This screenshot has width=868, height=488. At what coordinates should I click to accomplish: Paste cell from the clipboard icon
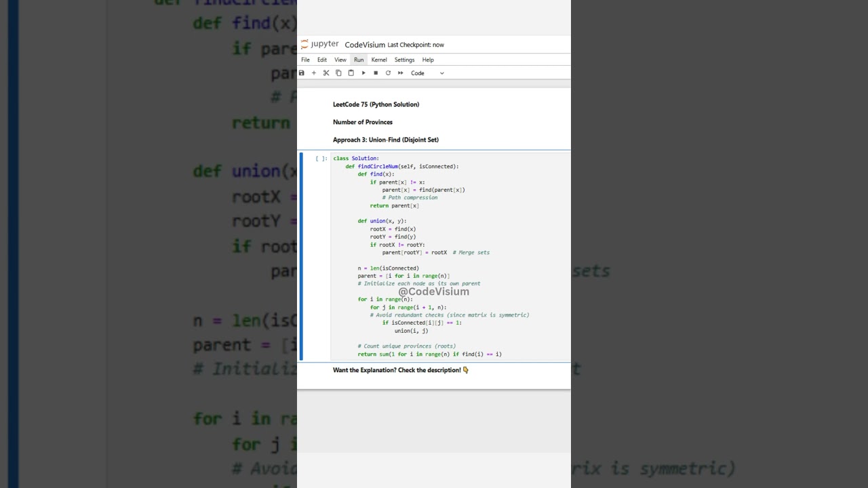tap(351, 73)
